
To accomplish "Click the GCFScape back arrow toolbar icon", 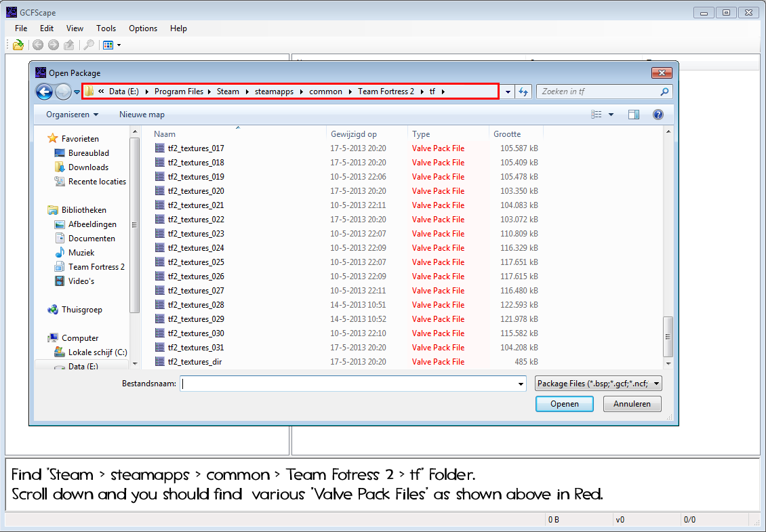I will [37, 45].
